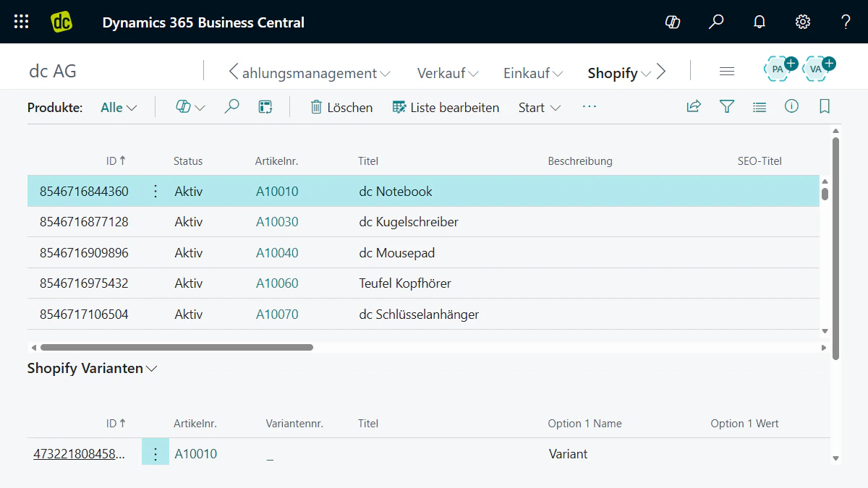This screenshot has height=488, width=868.
Task: Open the Verkauf menu
Action: (x=448, y=73)
